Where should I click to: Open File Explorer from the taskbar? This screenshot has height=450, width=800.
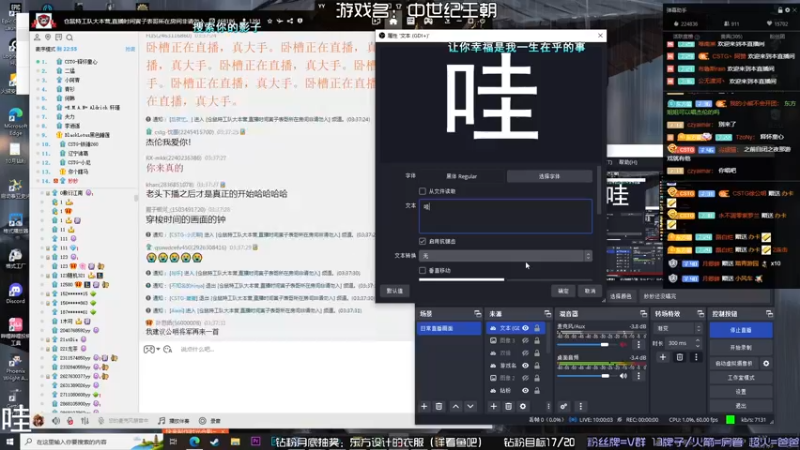click(x=235, y=441)
